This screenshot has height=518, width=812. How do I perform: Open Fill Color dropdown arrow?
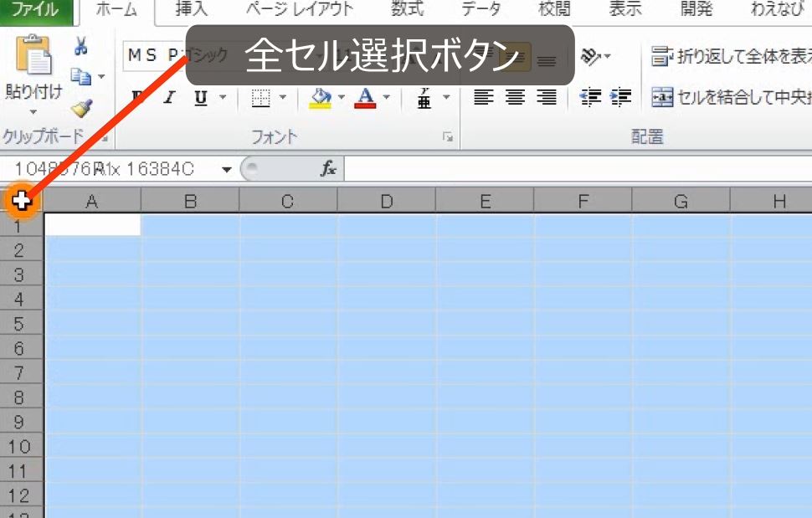click(x=342, y=97)
